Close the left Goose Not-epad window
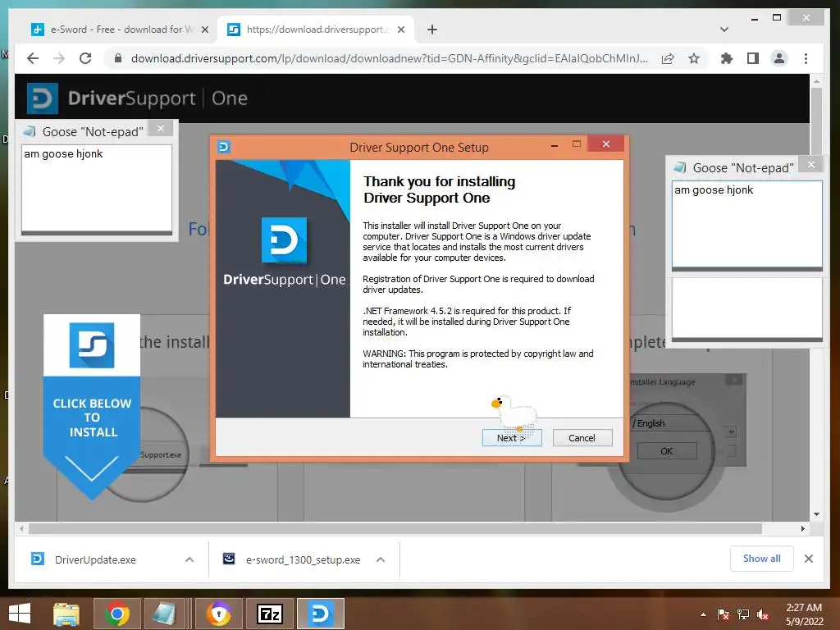Screen dimensions: 840x630 click(160, 129)
